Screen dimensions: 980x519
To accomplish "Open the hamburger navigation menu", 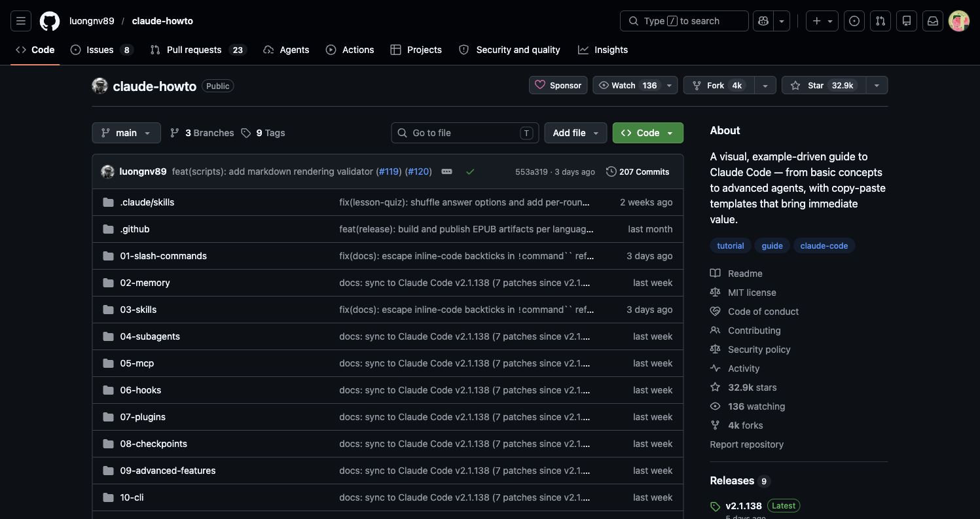I will click(x=21, y=21).
